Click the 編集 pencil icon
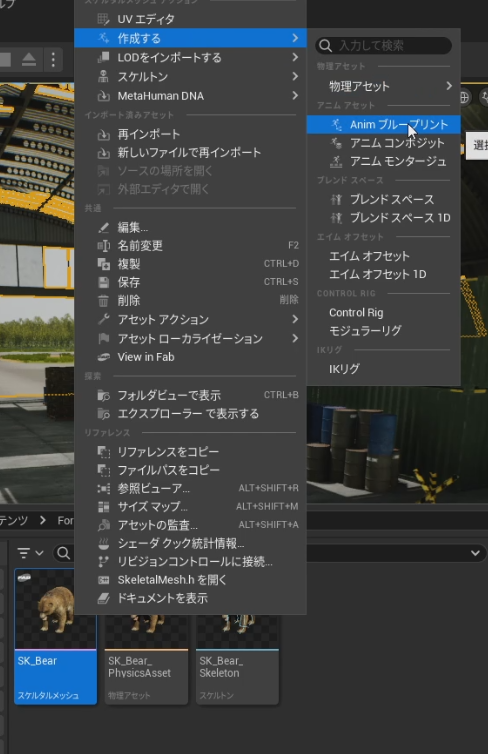The height and width of the screenshot is (754, 488). [103, 227]
